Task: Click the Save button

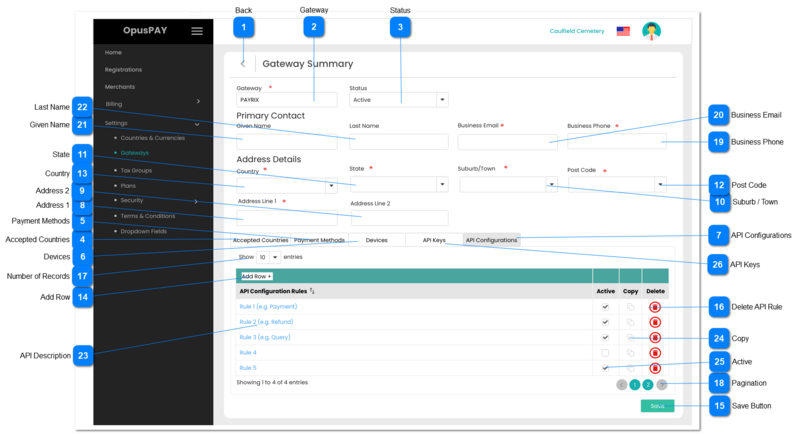Action: point(657,406)
